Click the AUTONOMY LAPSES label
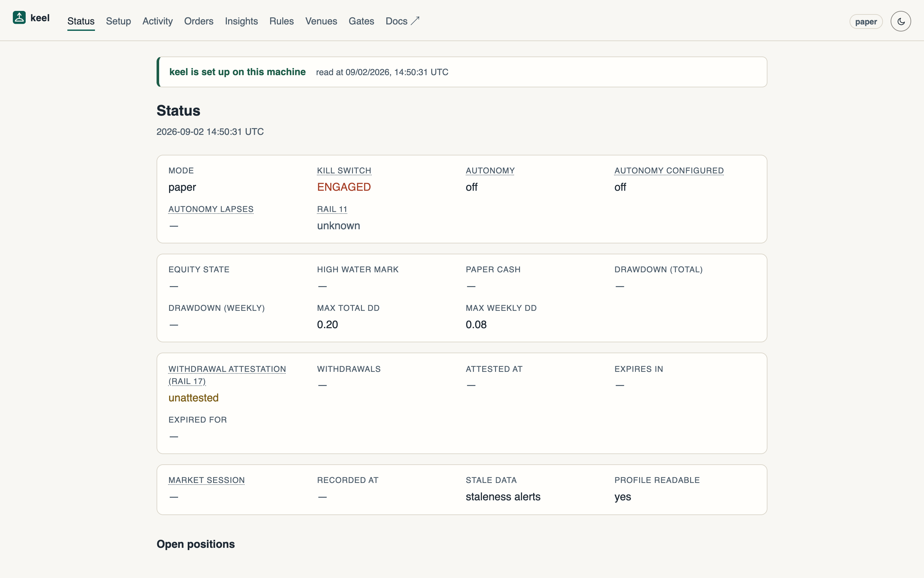Viewport: 924px width, 578px height. tap(211, 209)
